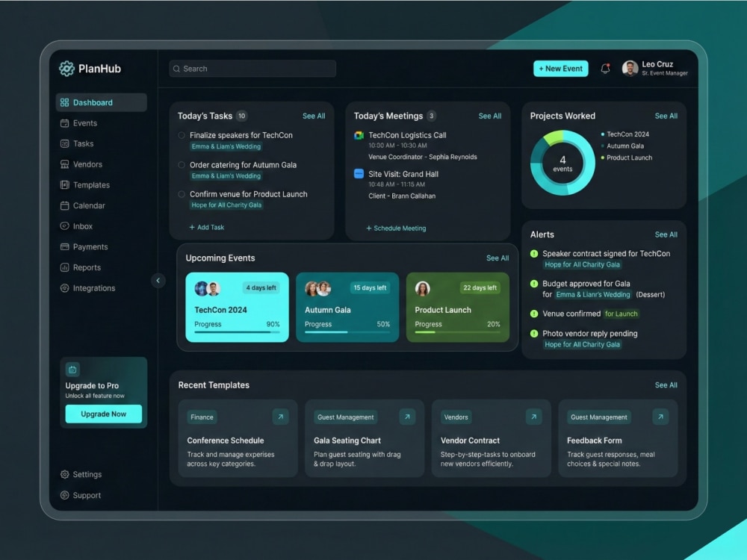
Task: Click Today's Tasks count badge 10
Action: (241, 116)
